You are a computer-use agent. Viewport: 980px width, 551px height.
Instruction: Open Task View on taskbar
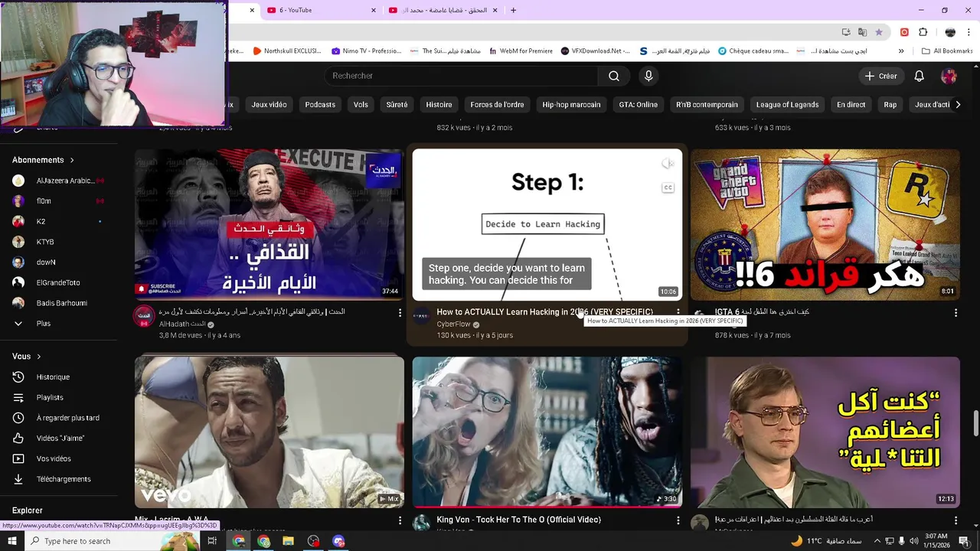pyautogui.click(x=212, y=541)
